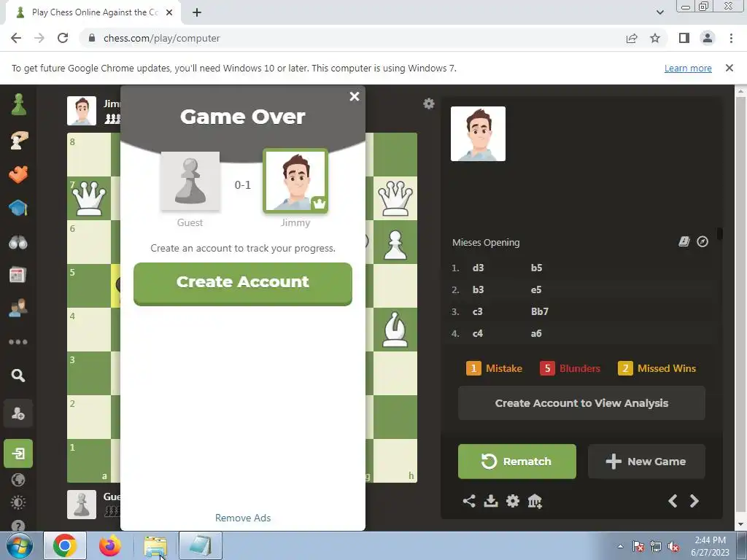Click Jimmy's avatar in Game Over dialog
The image size is (747, 560).
pos(295,181)
